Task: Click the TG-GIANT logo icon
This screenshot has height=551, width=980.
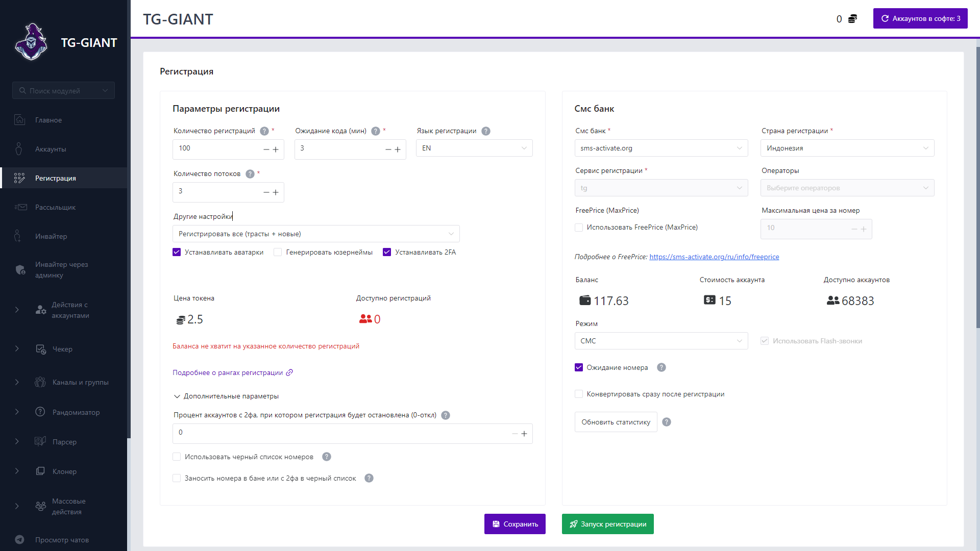Action: [x=31, y=42]
